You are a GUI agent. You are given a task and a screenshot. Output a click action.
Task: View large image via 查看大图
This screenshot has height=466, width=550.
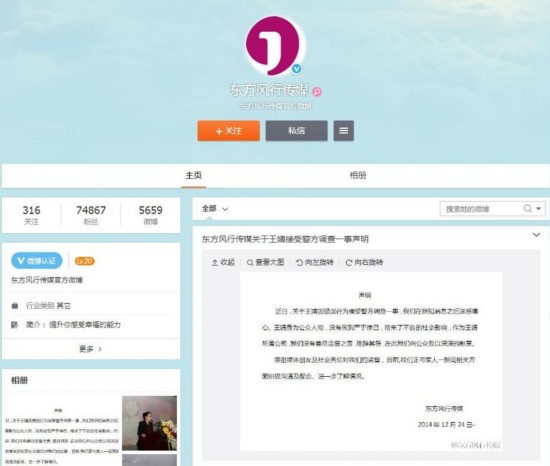coord(265,262)
